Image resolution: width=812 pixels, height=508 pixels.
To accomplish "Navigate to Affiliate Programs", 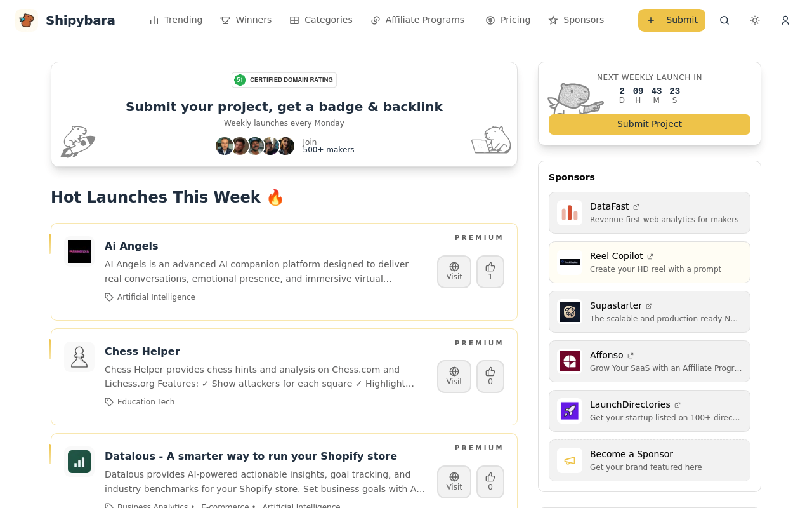I will point(417,20).
